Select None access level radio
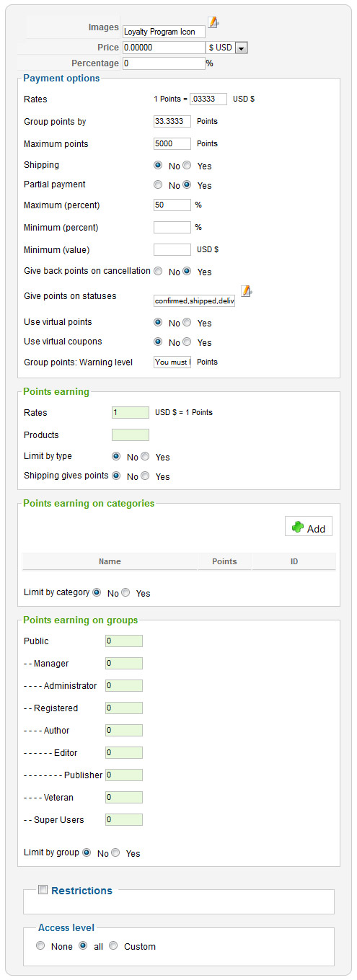The width and height of the screenshot is (357, 980). [40, 946]
